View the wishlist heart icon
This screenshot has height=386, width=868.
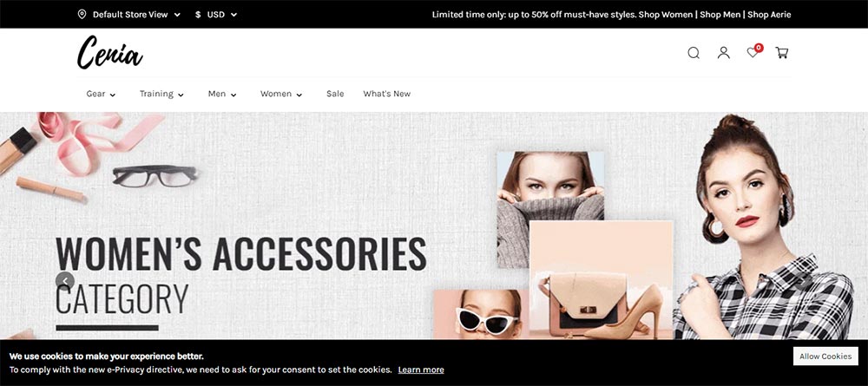tap(753, 53)
